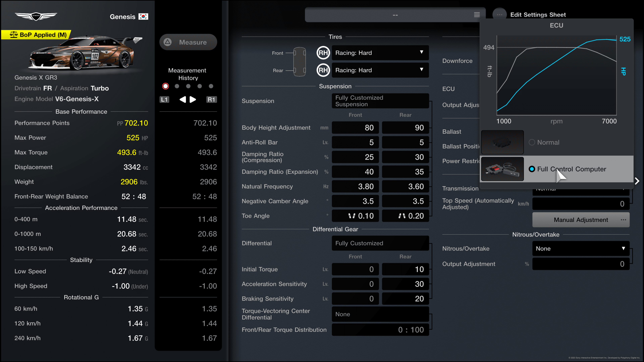Open the settings sheet list menu icon
This screenshot has height=362, width=644.
point(477,15)
